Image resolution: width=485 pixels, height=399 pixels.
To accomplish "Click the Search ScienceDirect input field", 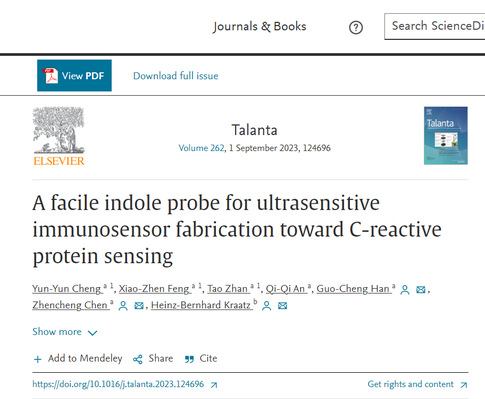I will (x=435, y=26).
